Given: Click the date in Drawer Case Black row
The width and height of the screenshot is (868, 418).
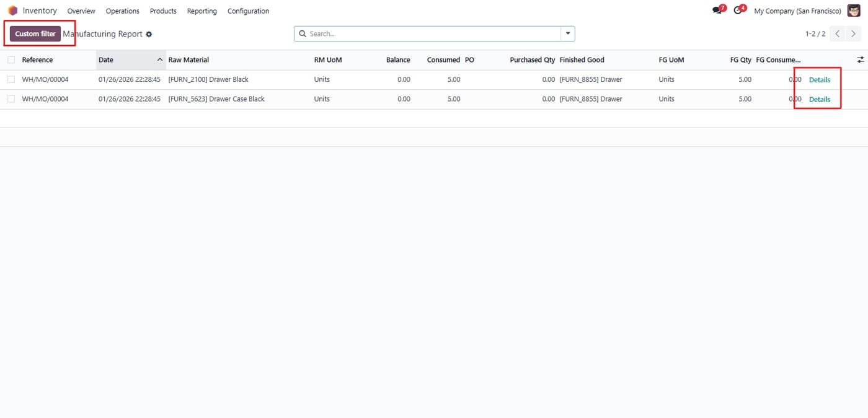Looking at the screenshot, I should point(130,99).
